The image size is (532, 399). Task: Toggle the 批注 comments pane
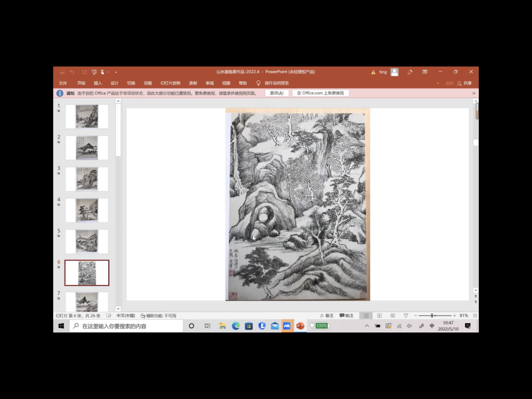coord(346,316)
